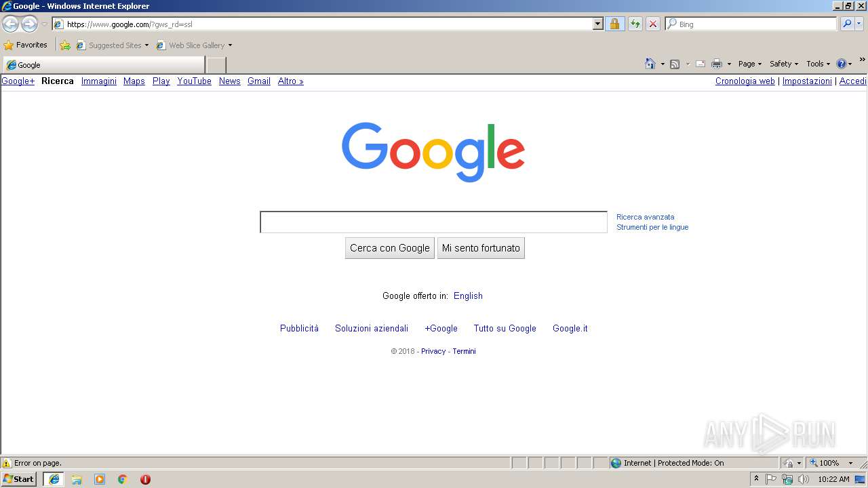Open Tutto su Google link
The height and width of the screenshot is (488, 868).
[x=505, y=329]
